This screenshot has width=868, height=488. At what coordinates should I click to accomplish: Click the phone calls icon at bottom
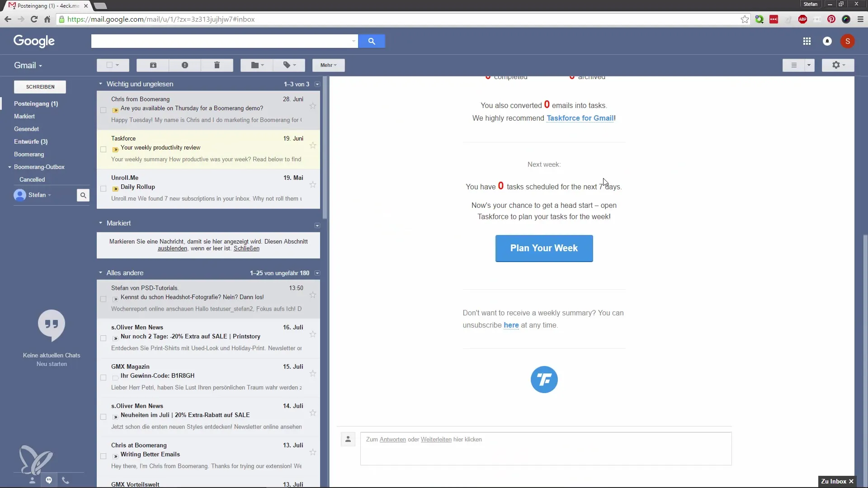[66, 481]
